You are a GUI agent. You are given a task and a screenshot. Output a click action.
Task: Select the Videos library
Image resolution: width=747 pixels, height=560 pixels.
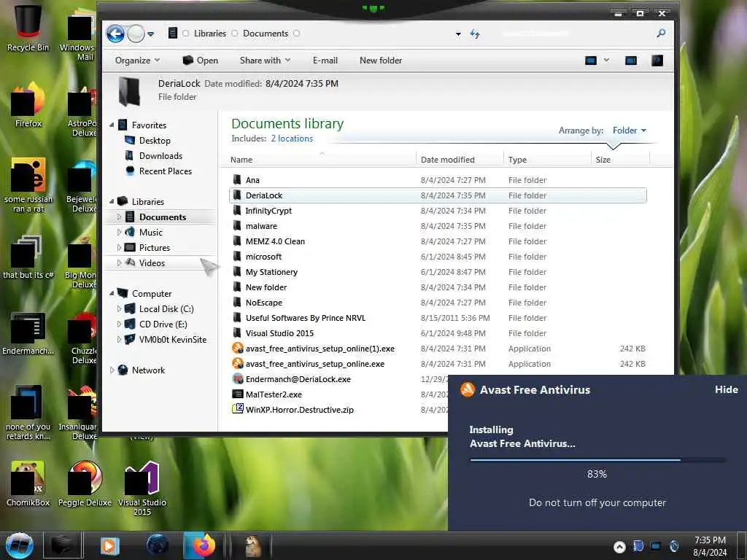pos(152,262)
